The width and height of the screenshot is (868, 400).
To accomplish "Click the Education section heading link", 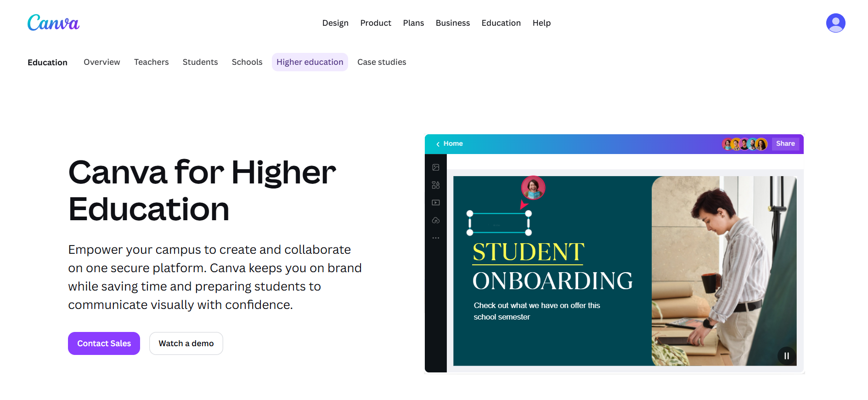I will pos(47,63).
